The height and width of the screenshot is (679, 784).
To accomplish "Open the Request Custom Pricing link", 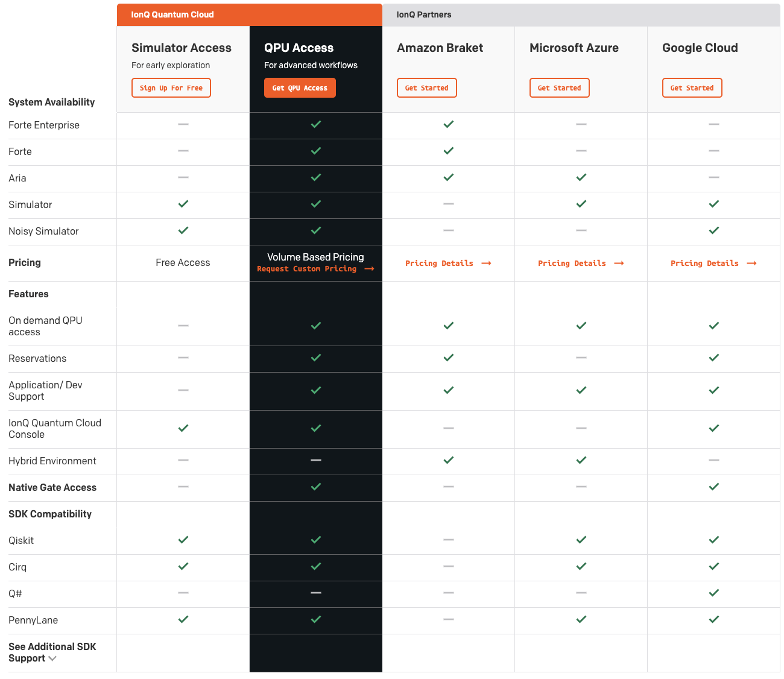I will pos(315,269).
